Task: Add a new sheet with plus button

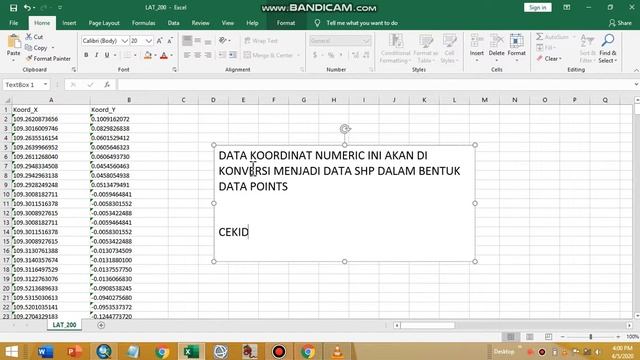Action: point(101,325)
